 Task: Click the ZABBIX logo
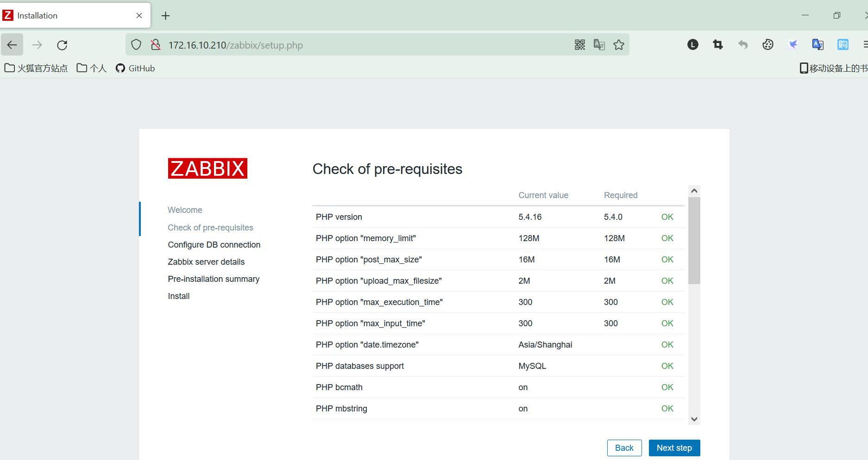pyautogui.click(x=208, y=168)
